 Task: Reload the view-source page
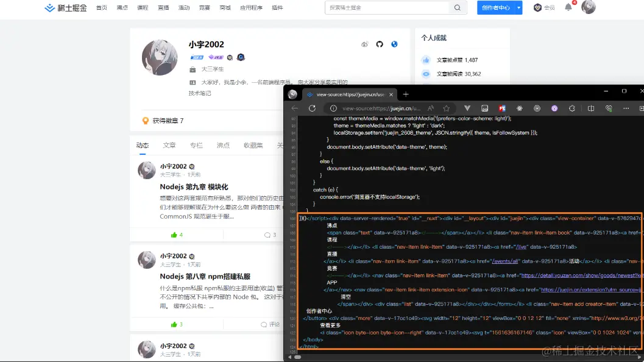(x=312, y=108)
